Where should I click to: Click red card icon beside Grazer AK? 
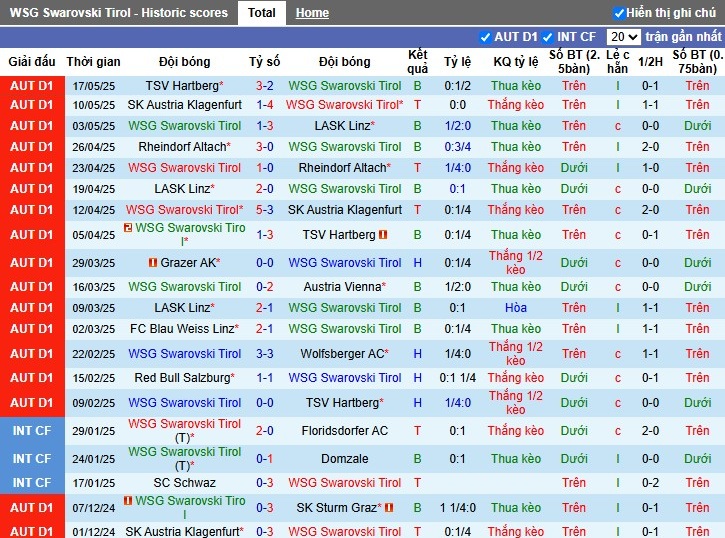(153, 263)
